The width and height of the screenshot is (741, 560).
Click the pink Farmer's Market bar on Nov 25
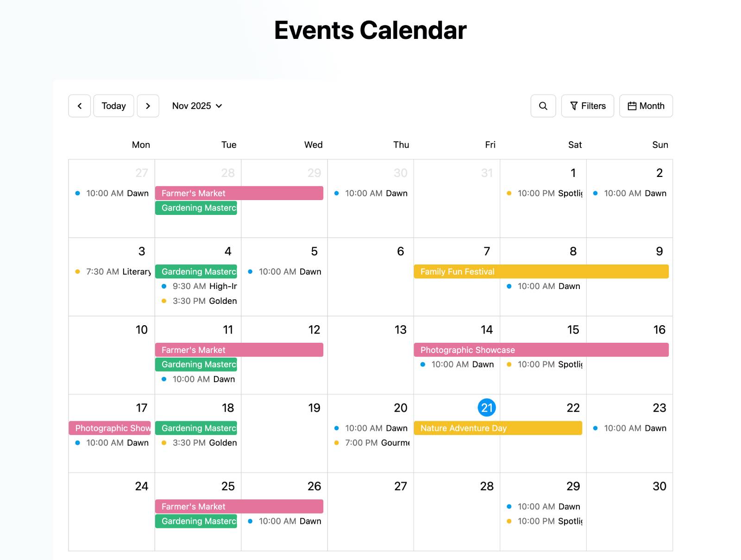(239, 506)
